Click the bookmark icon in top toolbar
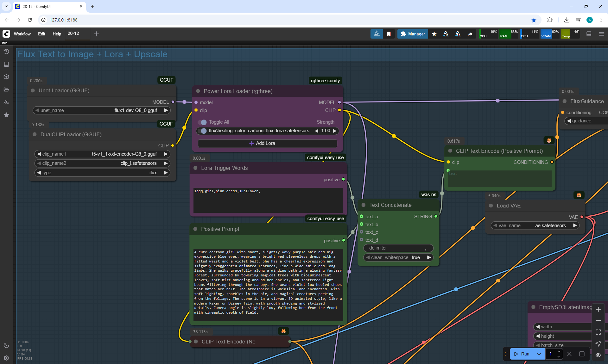 click(x=389, y=34)
